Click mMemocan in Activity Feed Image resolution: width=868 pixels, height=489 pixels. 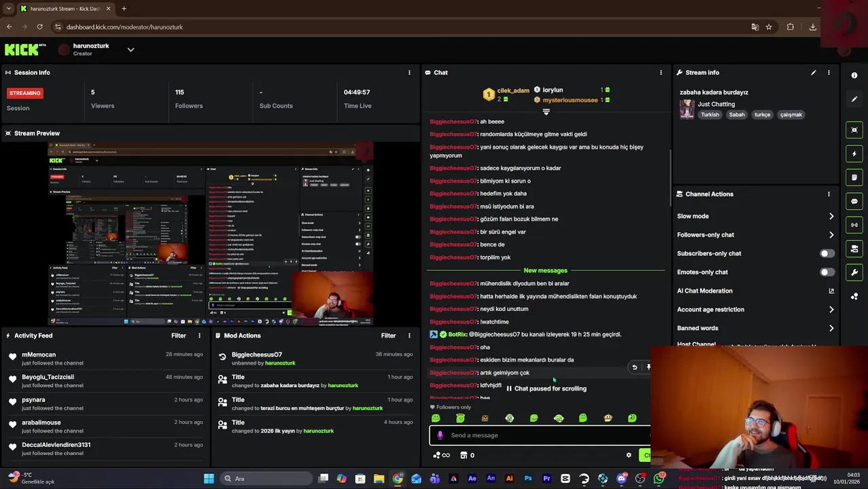[39, 355]
